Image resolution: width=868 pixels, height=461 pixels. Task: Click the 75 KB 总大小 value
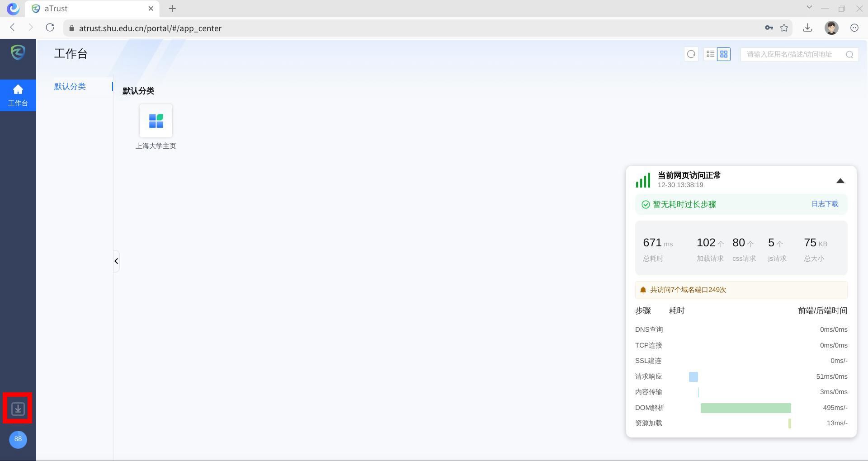tap(816, 249)
